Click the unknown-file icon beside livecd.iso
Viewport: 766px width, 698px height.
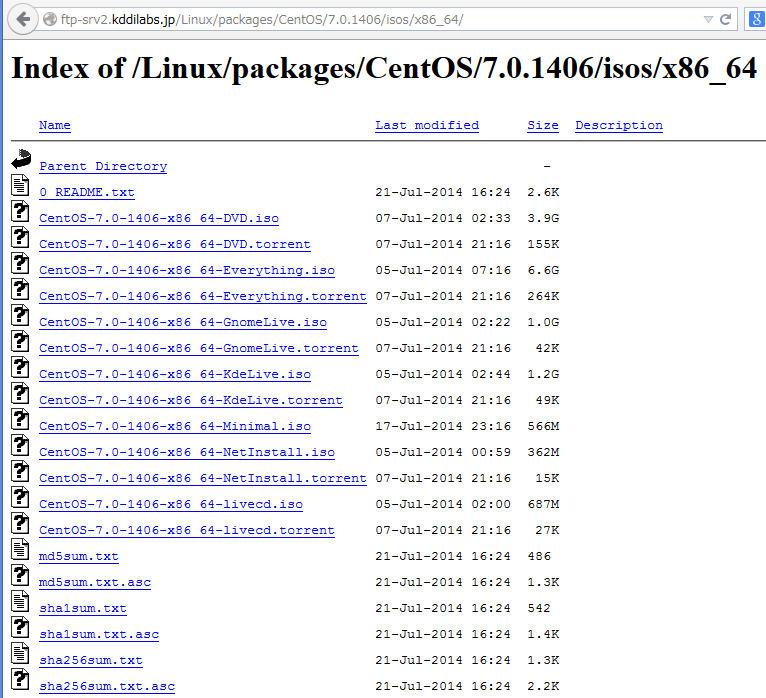pos(20,498)
